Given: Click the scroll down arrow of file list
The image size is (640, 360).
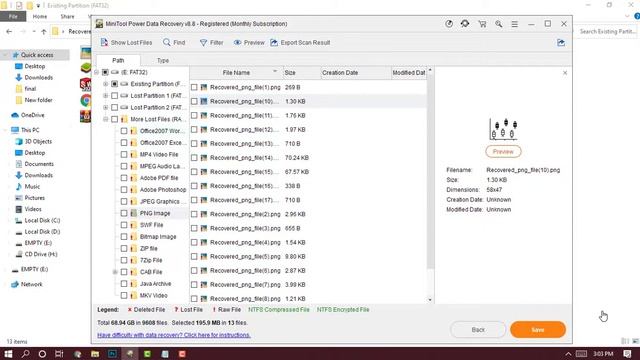Looking at the screenshot, I should (430, 300).
